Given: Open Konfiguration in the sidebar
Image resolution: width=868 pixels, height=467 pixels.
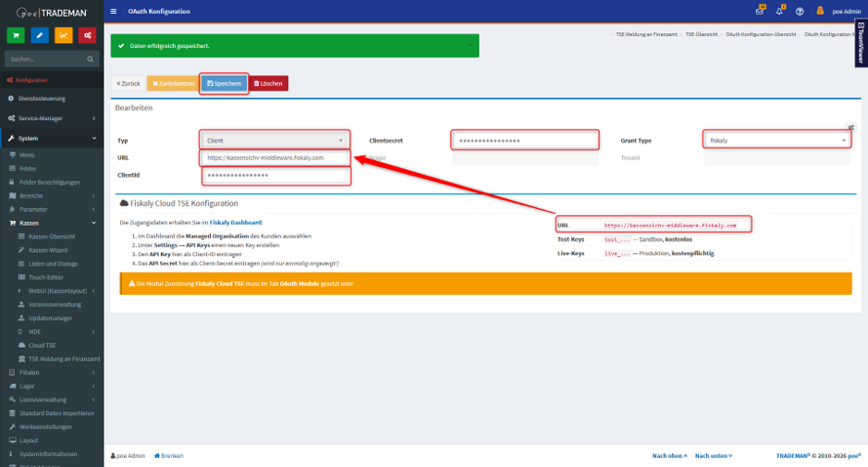Looking at the screenshot, I should (x=52, y=80).
